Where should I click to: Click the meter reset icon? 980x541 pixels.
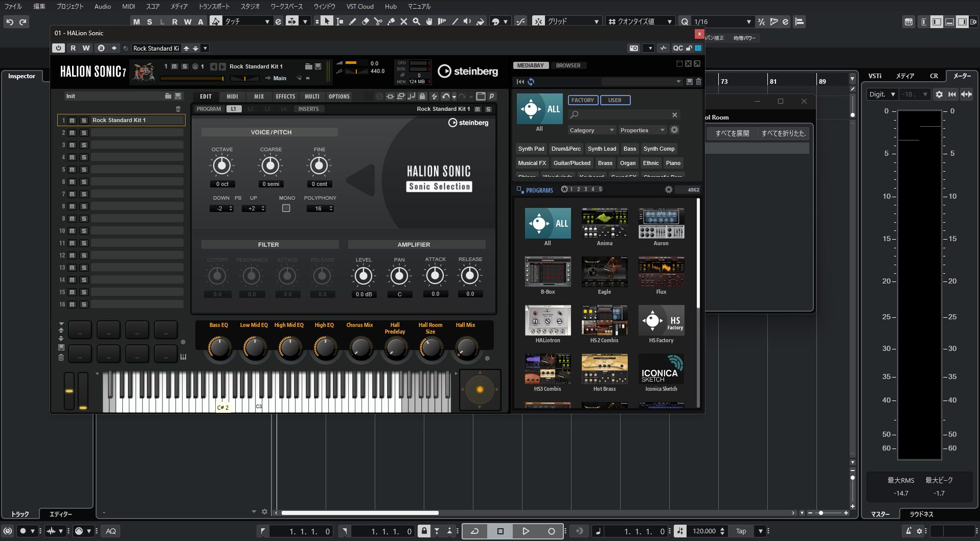tap(952, 95)
